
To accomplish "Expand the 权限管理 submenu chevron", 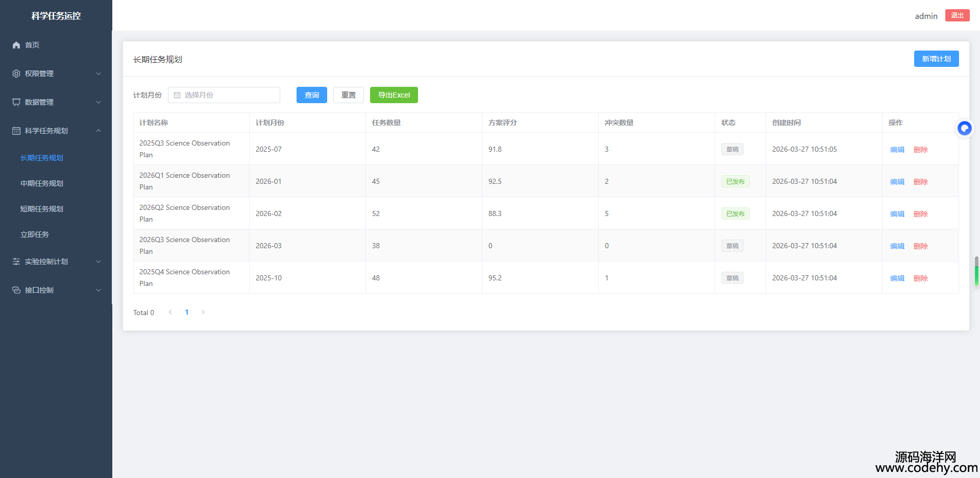I will point(99,74).
